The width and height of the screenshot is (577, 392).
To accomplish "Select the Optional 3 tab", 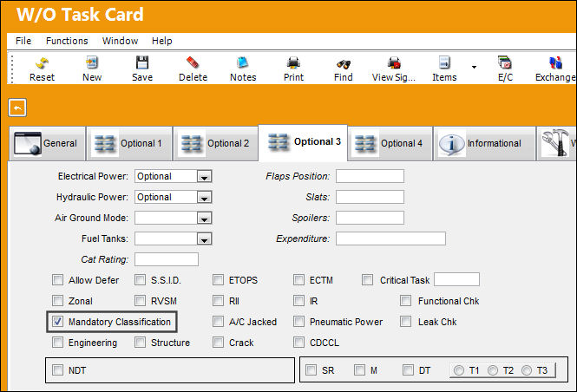I will click(303, 142).
